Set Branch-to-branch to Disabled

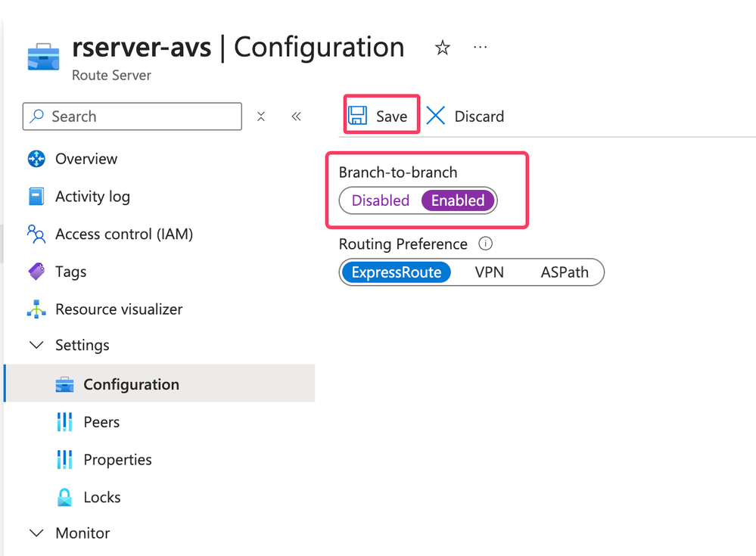pos(381,200)
